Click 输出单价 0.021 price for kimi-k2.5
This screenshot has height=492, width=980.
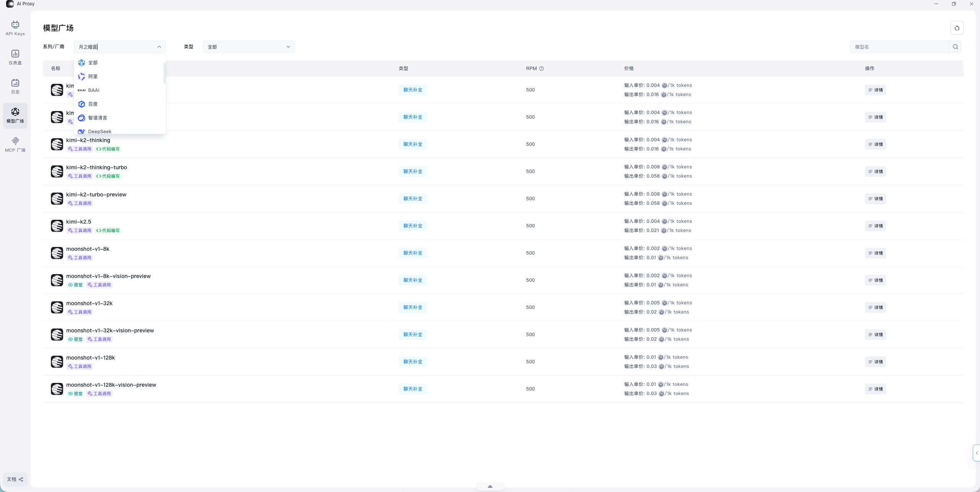coord(658,230)
